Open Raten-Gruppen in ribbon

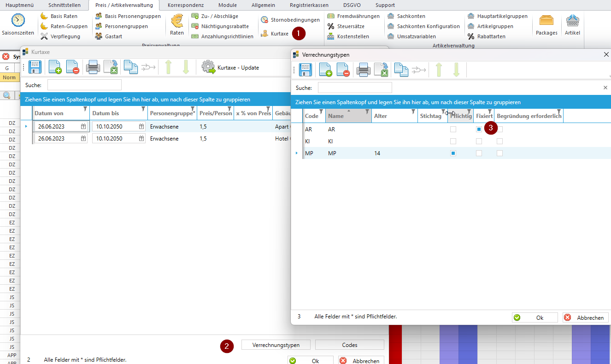point(64,26)
